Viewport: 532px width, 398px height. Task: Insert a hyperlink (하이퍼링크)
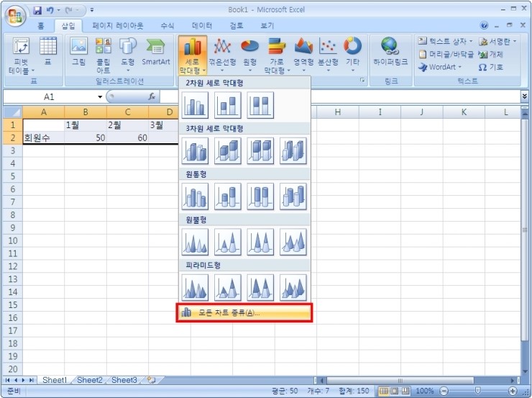tap(390, 52)
